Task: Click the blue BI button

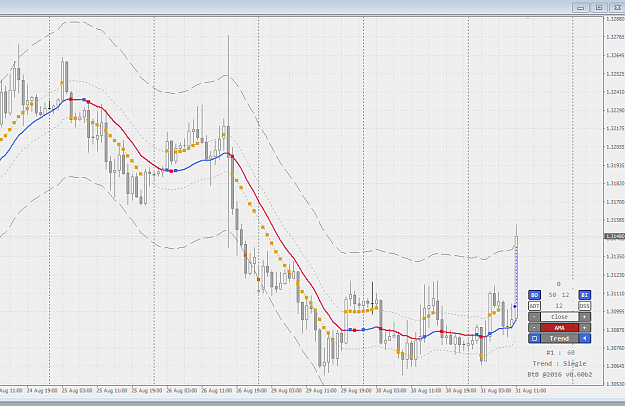Action: (584, 295)
